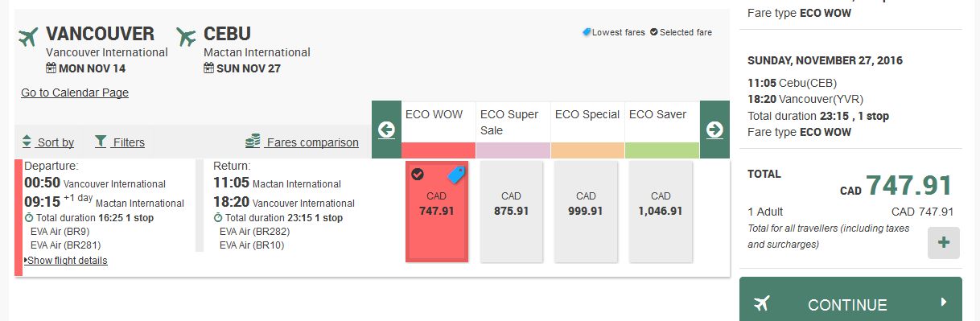The image size is (980, 321).
Task: Click the left arrow fare navigation icon
Action: [386, 130]
